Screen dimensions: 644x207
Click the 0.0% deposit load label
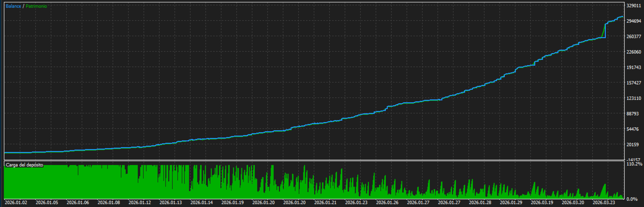pos(631,199)
